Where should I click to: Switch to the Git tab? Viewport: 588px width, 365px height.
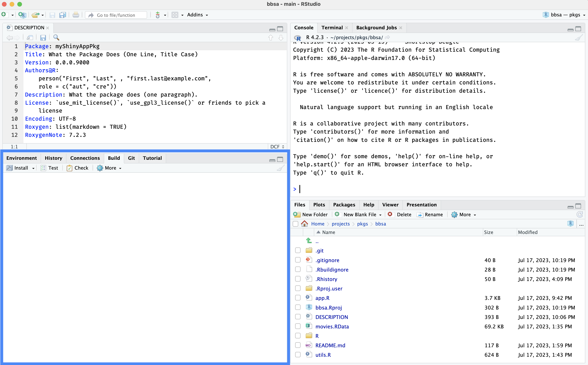tap(131, 158)
